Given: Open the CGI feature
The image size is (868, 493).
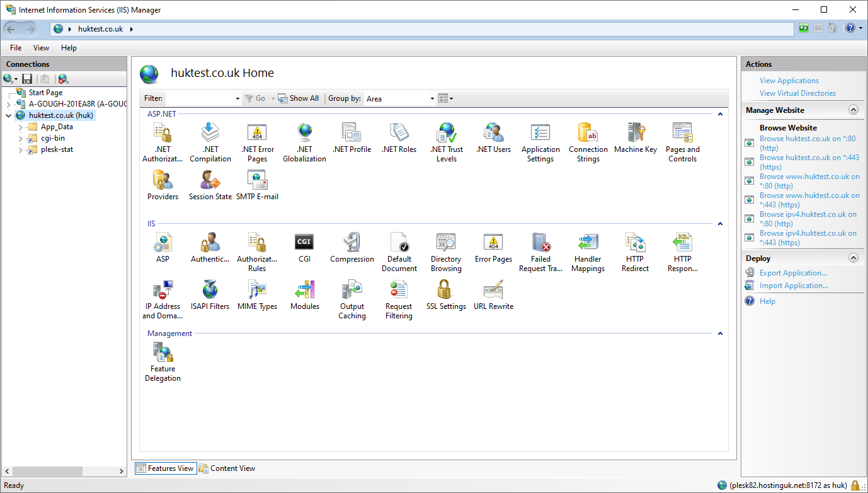Looking at the screenshot, I should [x=305, y=248].
